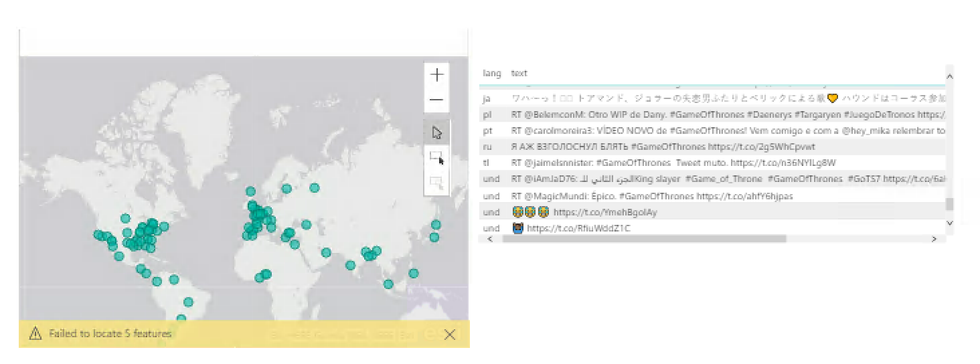Select the row with link https://t.co/RfiuWddZ1C
Image resolution: width=980 pixels, height=364 pixels.
570,228
